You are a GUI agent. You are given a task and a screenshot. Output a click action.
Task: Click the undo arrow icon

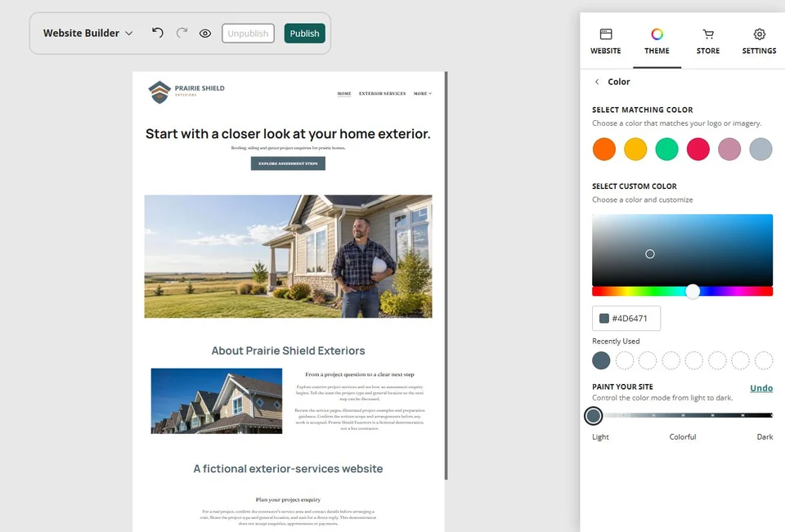click(x=158, y=33)
